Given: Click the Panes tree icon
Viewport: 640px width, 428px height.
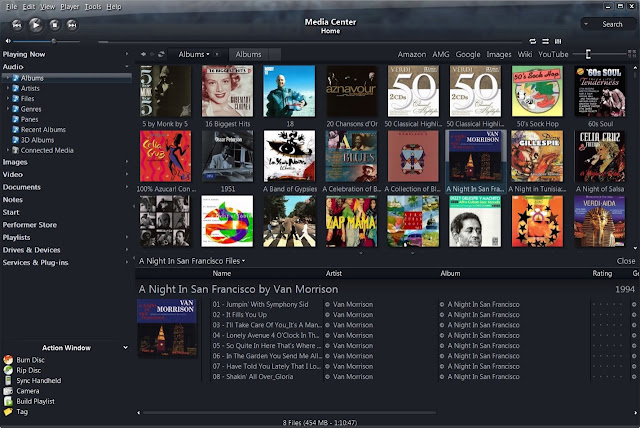Looking at the screenshot, I should (16, 119).
